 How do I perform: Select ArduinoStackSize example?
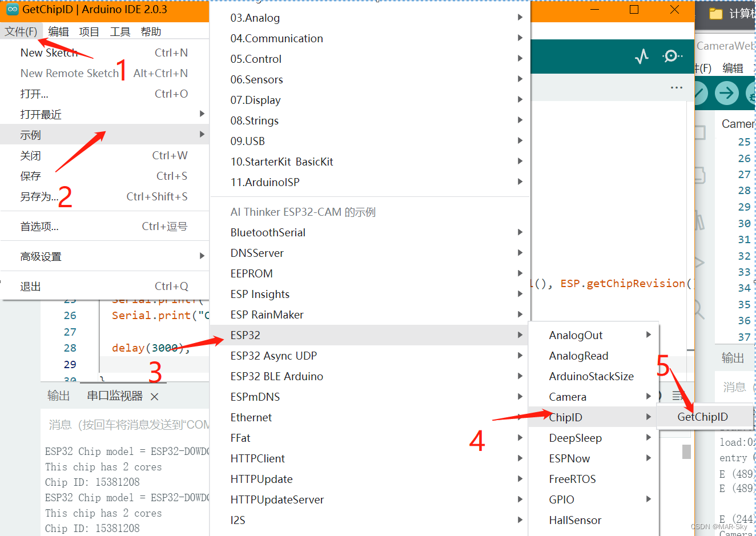click(x=594, y=376)
